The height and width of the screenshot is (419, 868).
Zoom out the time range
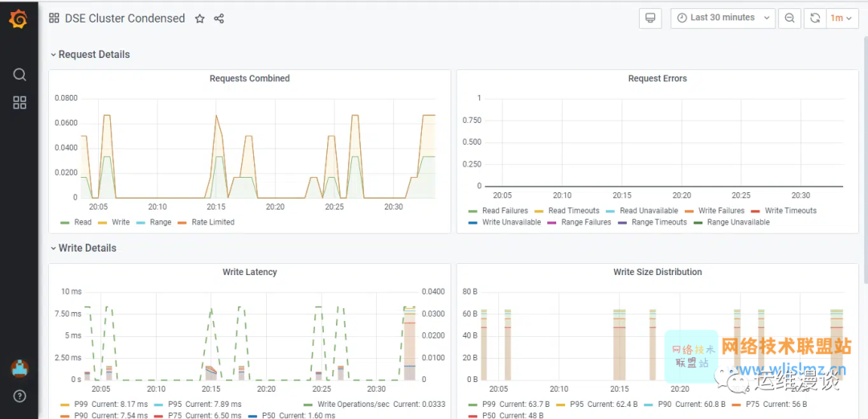[789, 18]
